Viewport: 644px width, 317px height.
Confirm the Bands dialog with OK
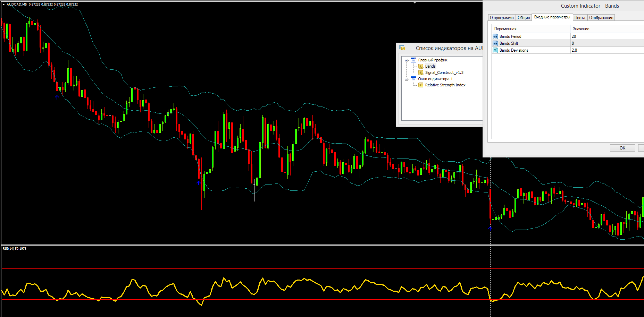click(x=622, y=148)
